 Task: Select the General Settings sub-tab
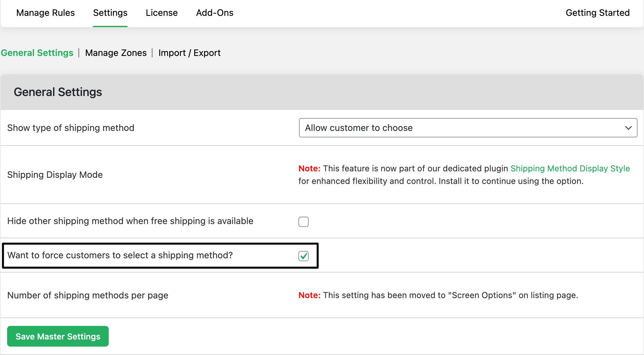coord(37,53)
